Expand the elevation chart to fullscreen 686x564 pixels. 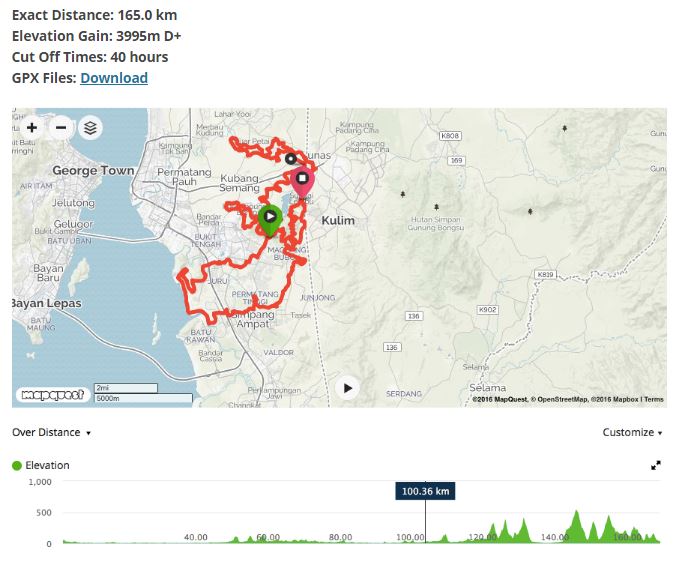(x=656, y=466)
